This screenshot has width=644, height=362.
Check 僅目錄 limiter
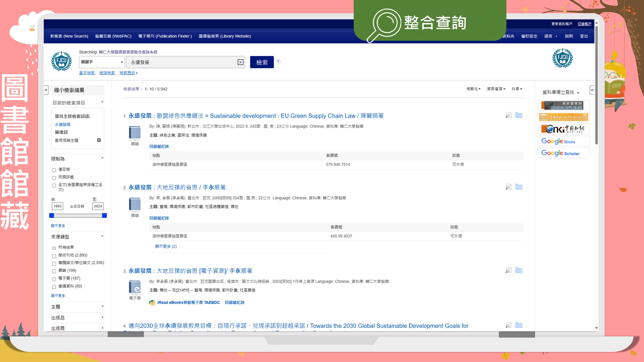[54, 170]
